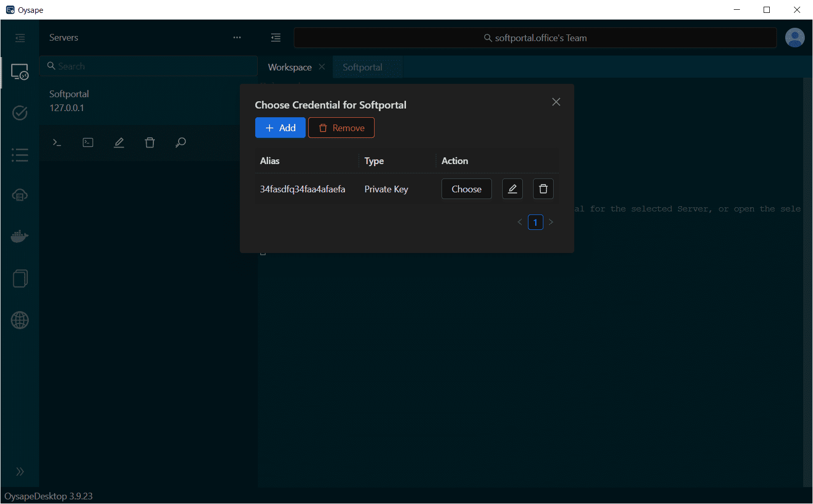This screenshot has height=504, width=813.
Task: Add a new credential
Action: (x=280, y=128)
